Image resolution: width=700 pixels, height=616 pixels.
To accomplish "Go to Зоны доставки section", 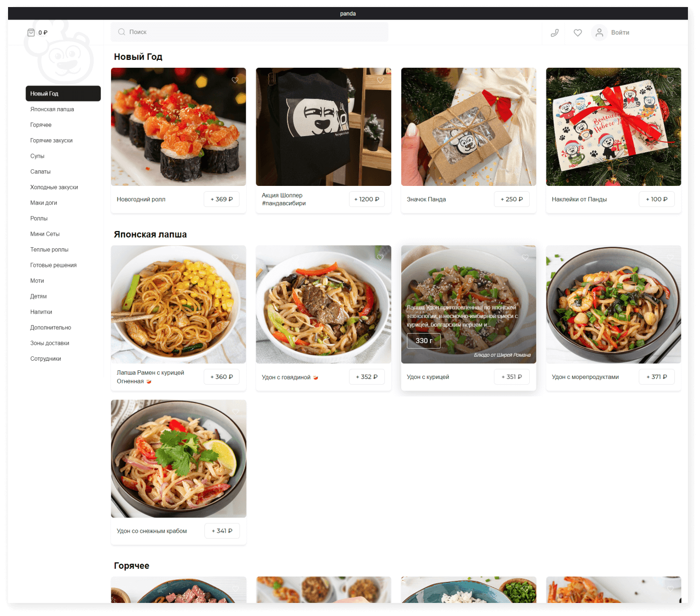I will click(x=50, y=343).
